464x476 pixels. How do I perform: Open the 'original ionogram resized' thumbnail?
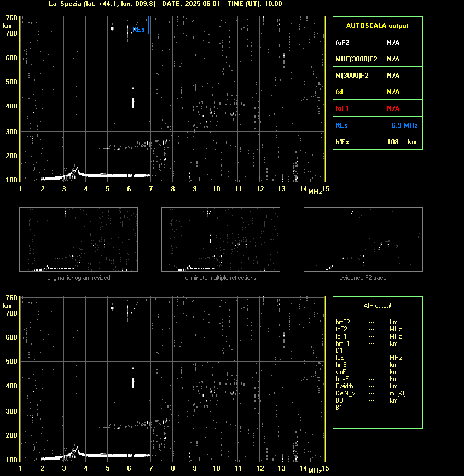[79, 239]
